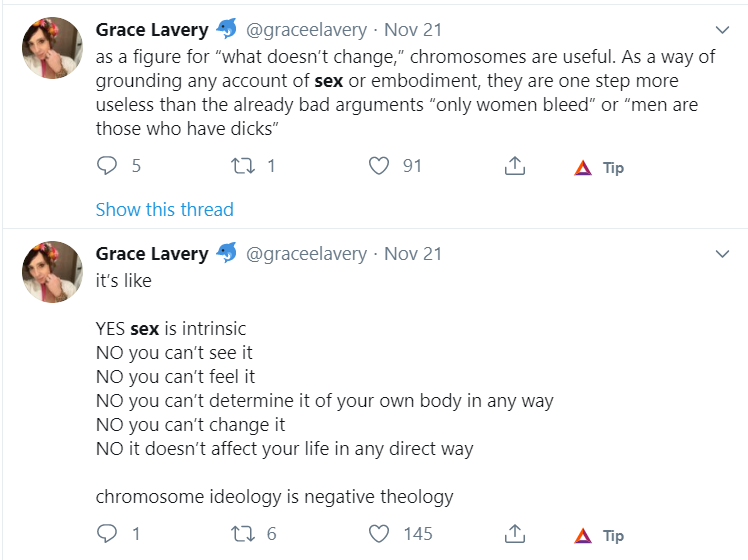Share the first tweet via share icon

(515, 167)
